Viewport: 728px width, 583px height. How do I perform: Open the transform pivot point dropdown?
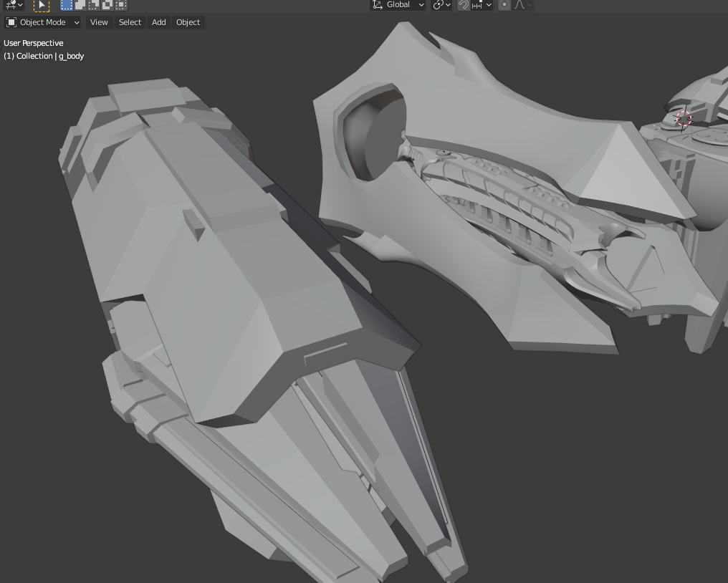tap(441, 4)
